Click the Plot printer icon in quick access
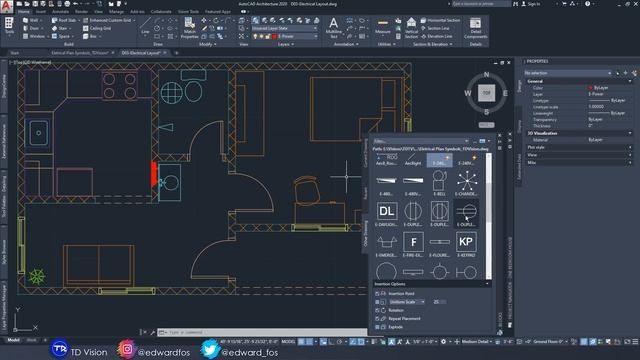The width and height of the screenshot is (640, 360). pos(67,4)
